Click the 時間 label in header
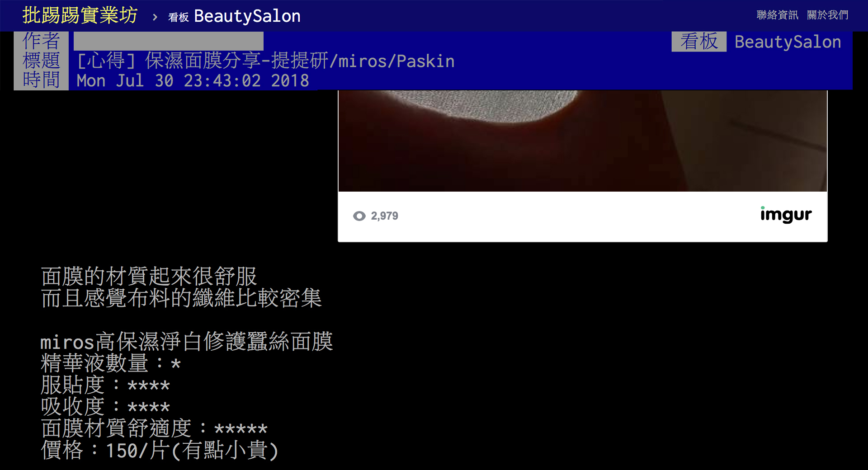The width and height of the screenshot is (868, 470). (x=41, y=80)
